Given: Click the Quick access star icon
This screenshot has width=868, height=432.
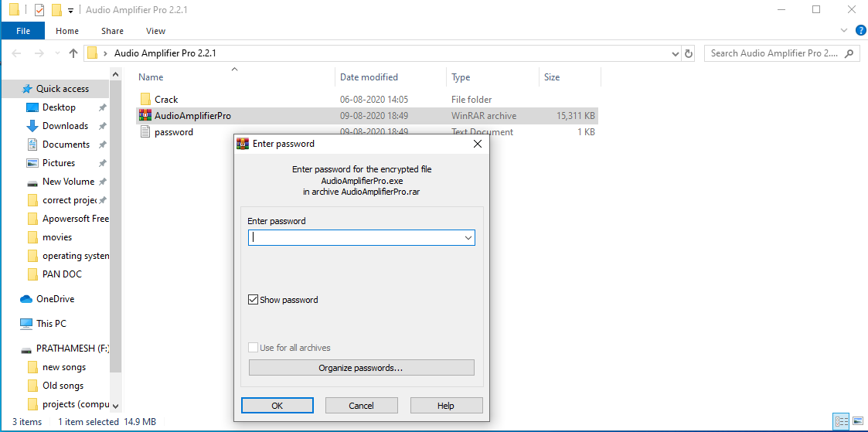Looking at the screenshot, I should pyautogui.click(x=27, y=89).
